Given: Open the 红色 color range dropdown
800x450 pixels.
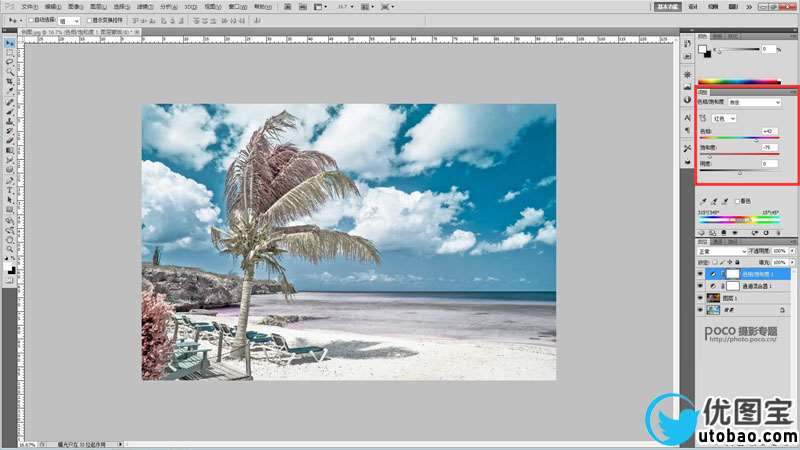Looking at the screenshot, I should pyautogui.click(x=724, y=118).
